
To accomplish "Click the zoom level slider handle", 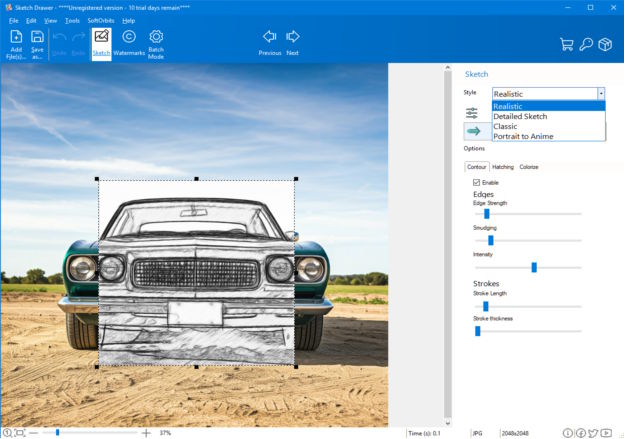I will 57,432.
